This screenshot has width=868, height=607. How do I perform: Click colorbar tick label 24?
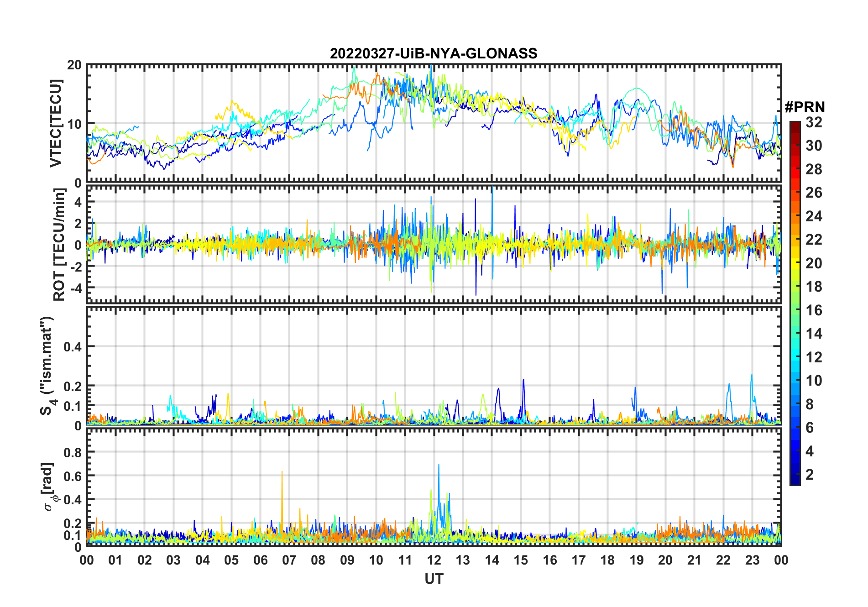pyautogui.click(x=814, y=216)
